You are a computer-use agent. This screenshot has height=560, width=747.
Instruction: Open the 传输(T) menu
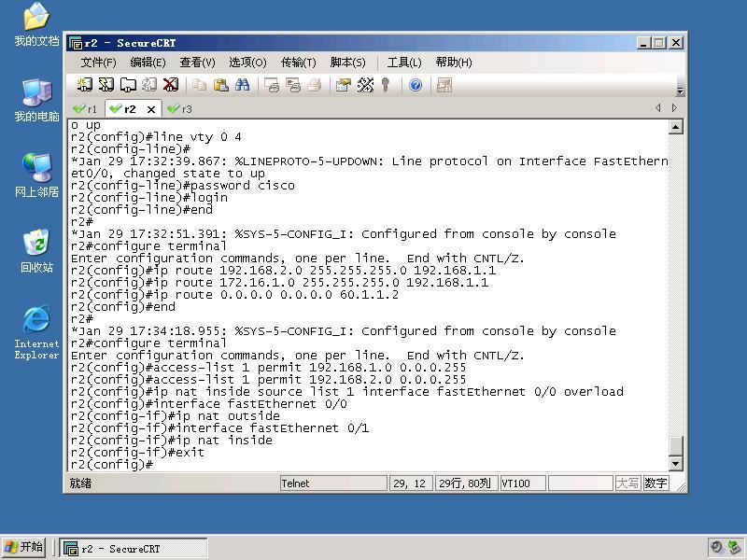[x=298, y=63]
